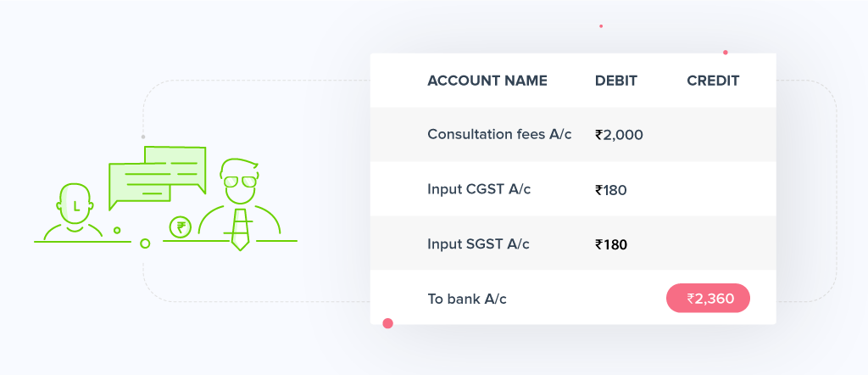Click the small hollow green circle on the baseline
Viewport: 868px width, 375px height.
145,243
